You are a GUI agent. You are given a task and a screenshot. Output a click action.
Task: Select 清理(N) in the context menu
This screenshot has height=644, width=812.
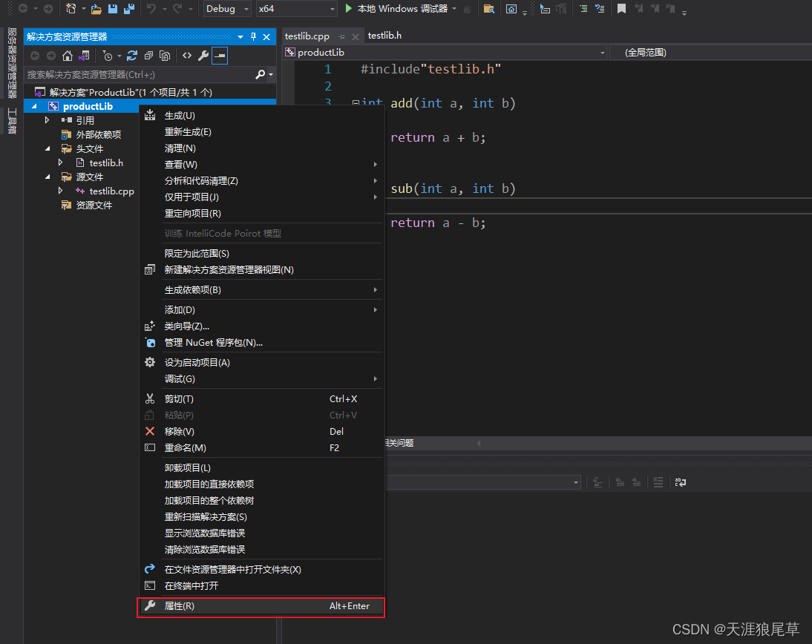(261, 148)
